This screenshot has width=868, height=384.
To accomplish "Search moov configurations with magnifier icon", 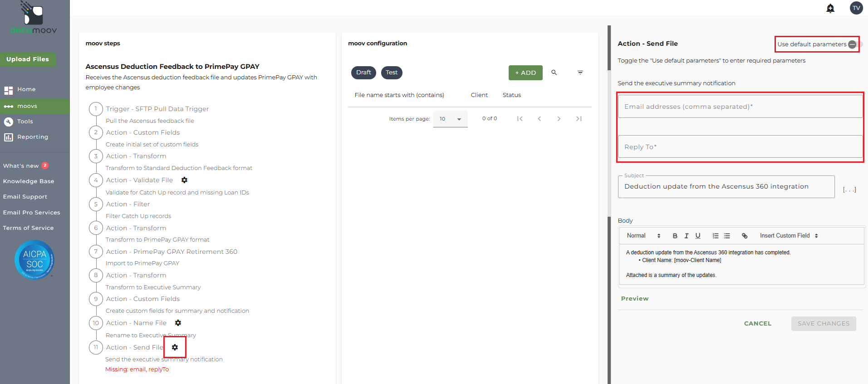I will [x=554, y=73].
